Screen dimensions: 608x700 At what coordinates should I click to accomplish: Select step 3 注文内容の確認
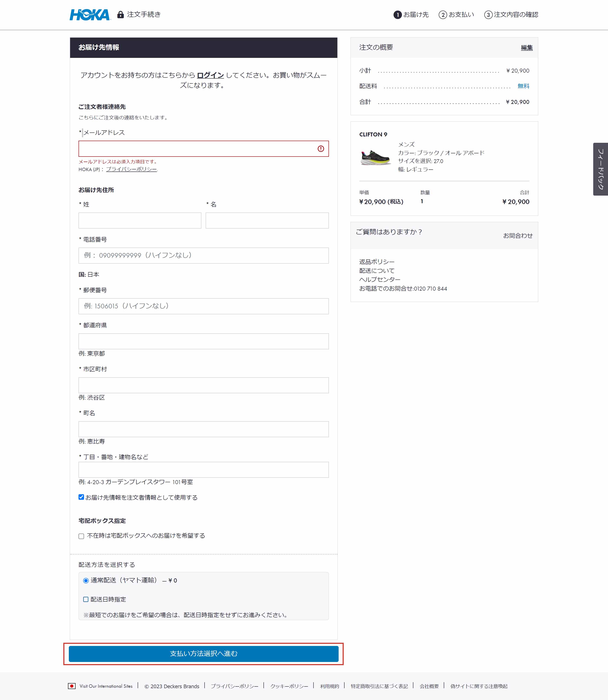[x=511, y=15]
